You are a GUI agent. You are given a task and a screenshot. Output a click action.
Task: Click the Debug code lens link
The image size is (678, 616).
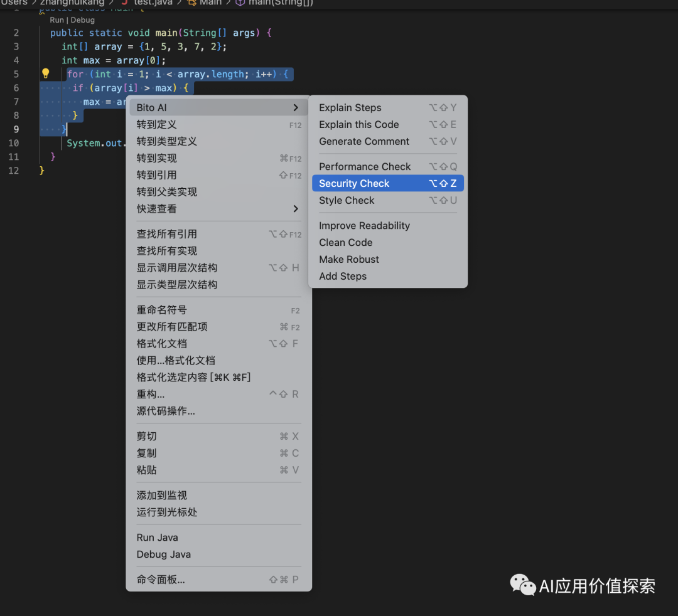[83, 20]
